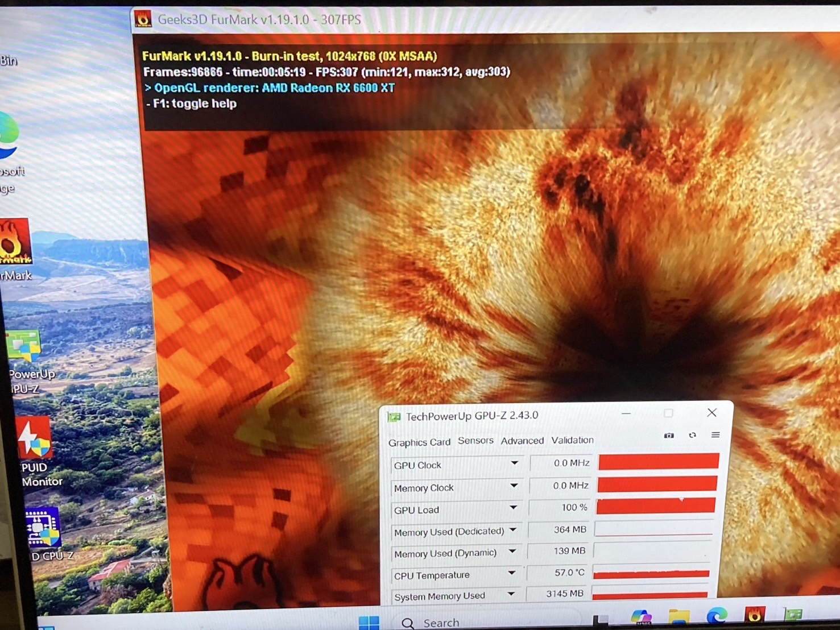Image resolution: width=840 pixels, height=630 pixels.
Task: Click the taskbar Search box
Action: [x=489, y=622]
